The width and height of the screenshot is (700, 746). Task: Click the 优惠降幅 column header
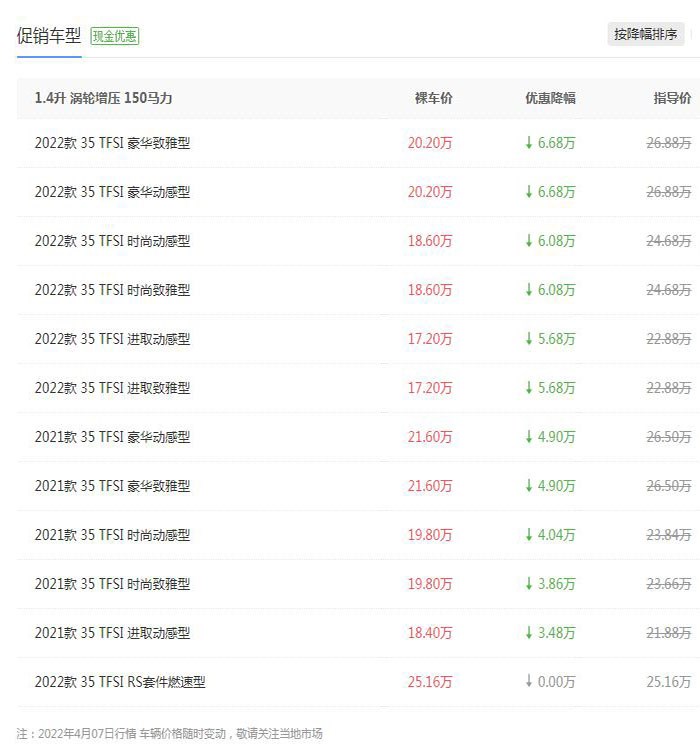[551, 98]
